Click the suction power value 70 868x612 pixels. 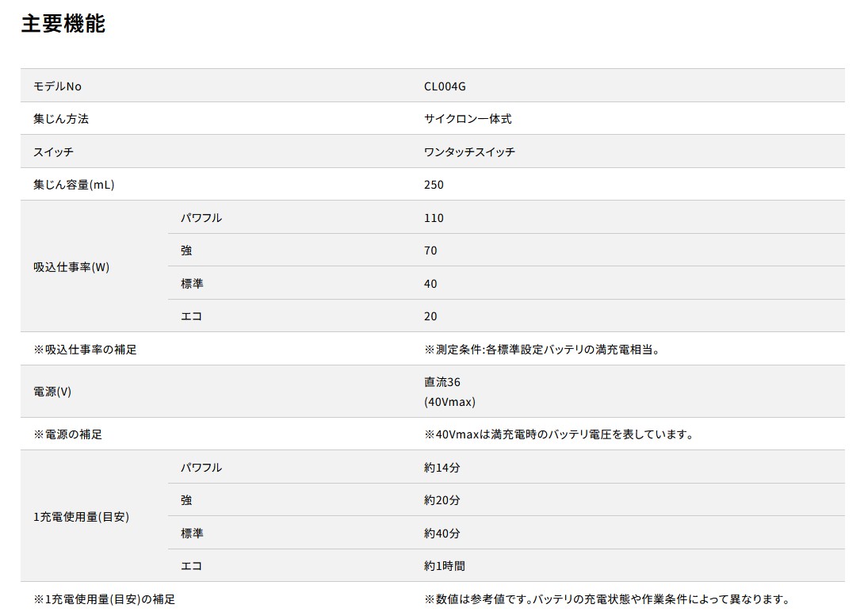tap(430, 251)
